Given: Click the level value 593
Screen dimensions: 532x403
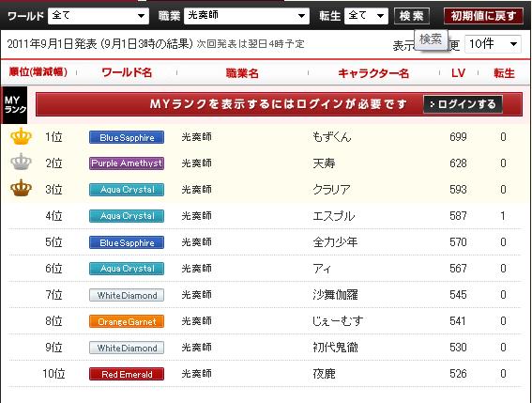Looking at the screenshot, I should click(x=458, y=189).
